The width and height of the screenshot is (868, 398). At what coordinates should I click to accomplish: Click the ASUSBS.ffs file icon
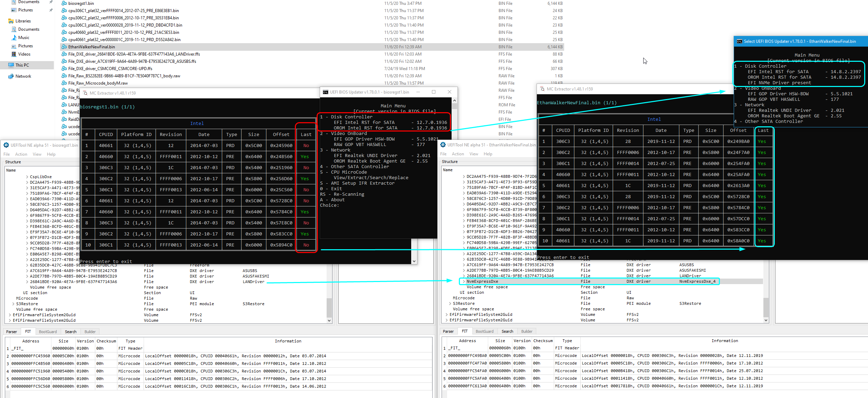64,61
